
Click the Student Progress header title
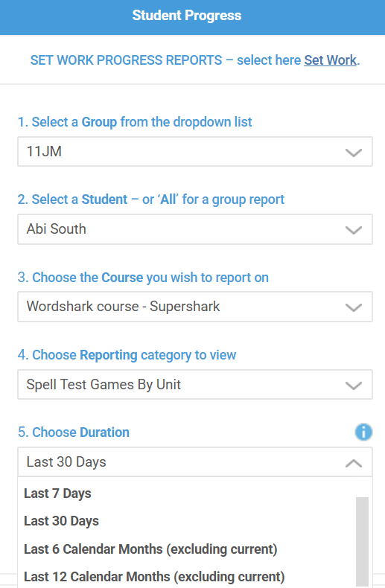tap(186, 16)
